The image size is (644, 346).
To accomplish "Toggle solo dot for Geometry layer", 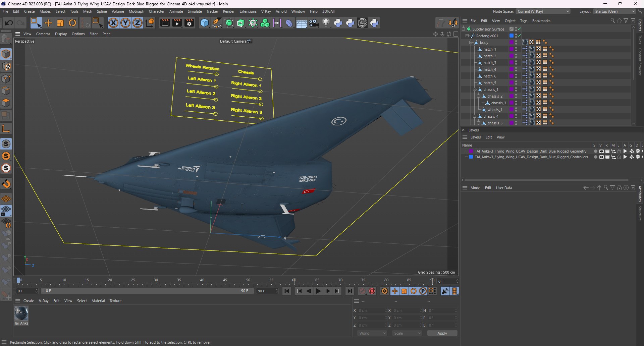I will click(x=595, y=151).
